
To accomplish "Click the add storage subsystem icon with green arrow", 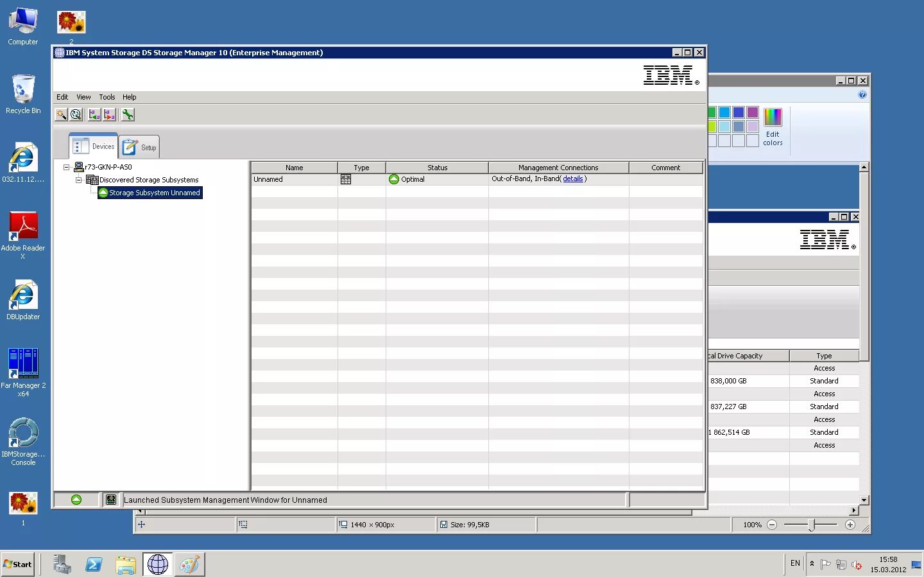I will click(94, 114).
